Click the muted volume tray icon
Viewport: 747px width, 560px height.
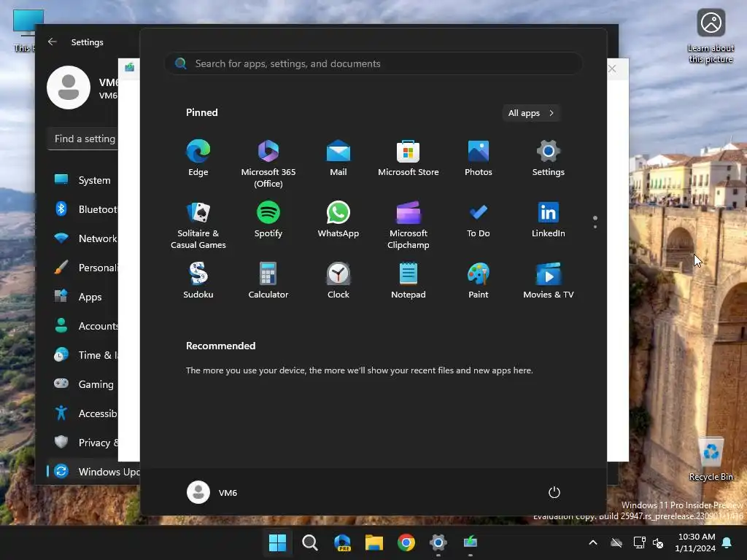[x=658, y=542]
